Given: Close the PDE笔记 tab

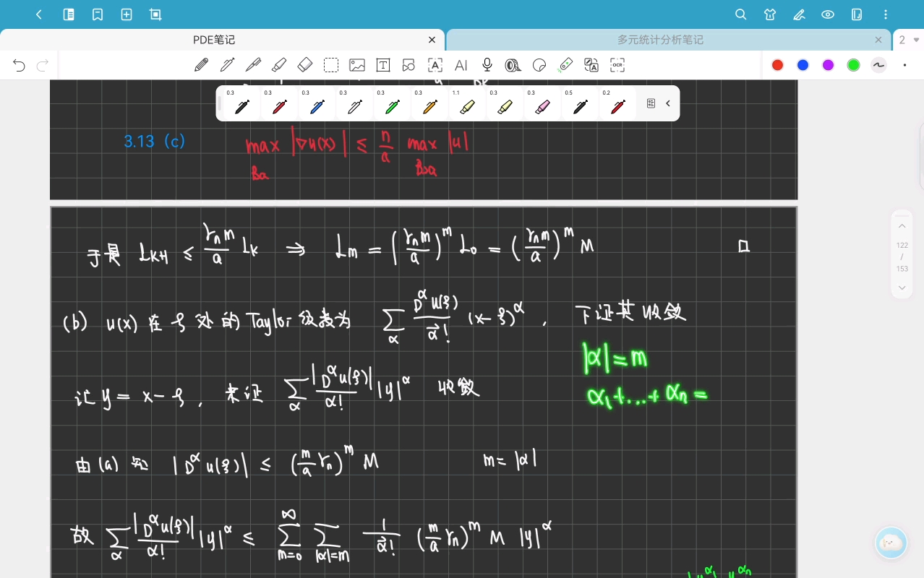Looking at the screenshot, I should [x=432, y=40].
